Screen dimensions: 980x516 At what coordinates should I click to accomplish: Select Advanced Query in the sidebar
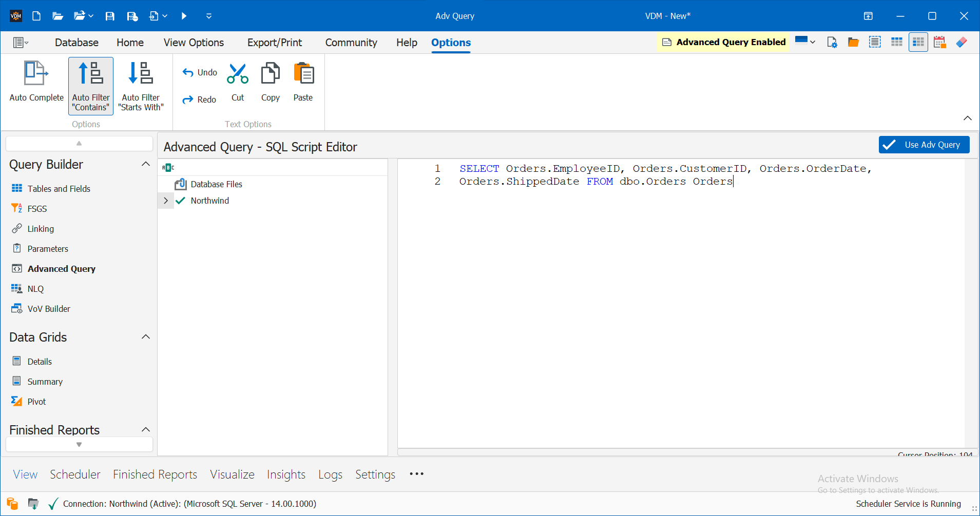click(61, 268)
